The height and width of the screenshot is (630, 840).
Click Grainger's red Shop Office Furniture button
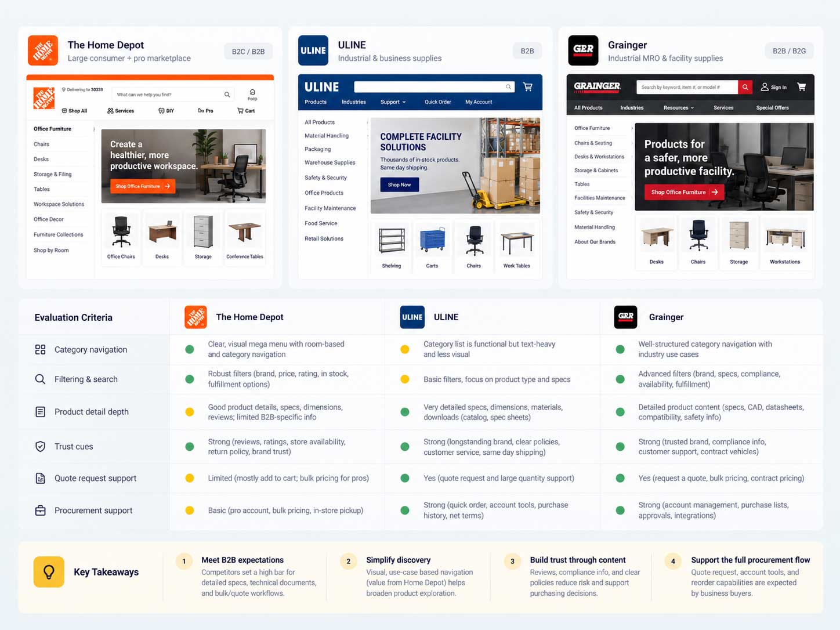click(684, 192)
